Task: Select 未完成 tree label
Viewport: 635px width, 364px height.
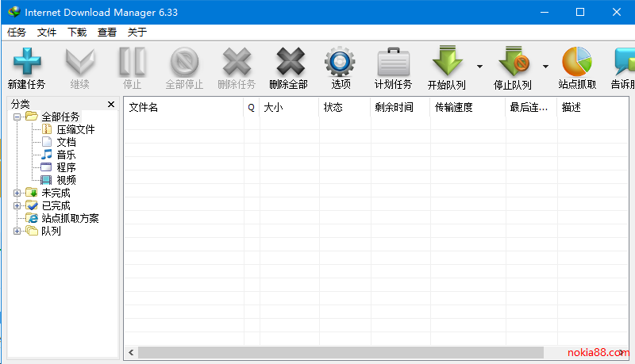Action: pyautogui.click(x=56, y=193)
